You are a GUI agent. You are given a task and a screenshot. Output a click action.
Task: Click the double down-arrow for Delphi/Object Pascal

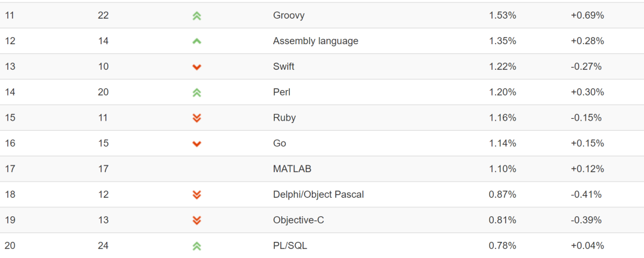pyautogui.click(x=197, y=195)
